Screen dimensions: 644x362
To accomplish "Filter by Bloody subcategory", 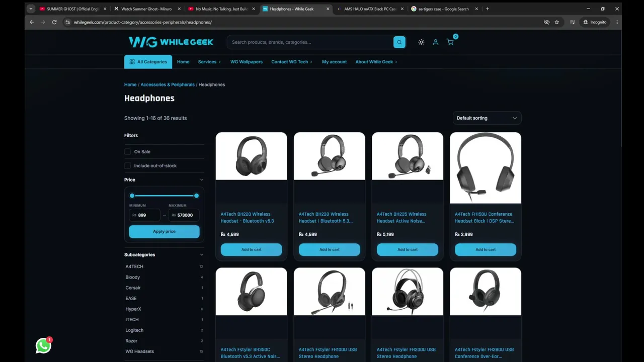I will point(133,277).
